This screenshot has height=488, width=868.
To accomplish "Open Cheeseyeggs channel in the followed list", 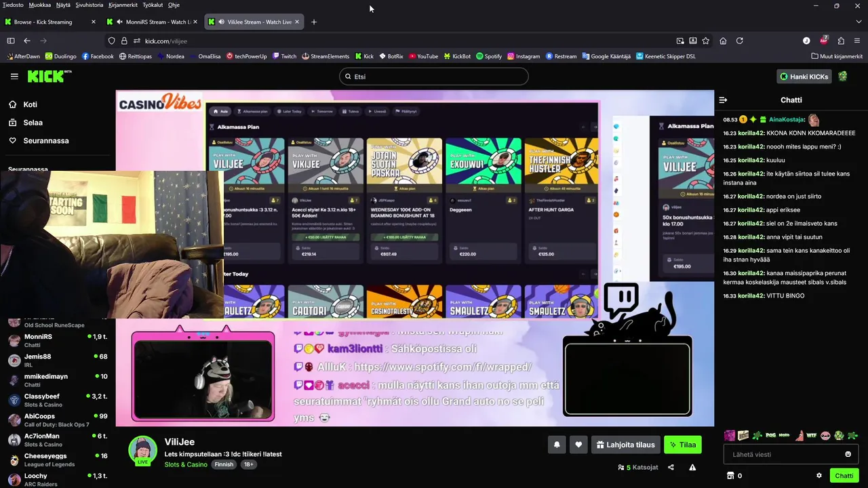I will 58,460.
